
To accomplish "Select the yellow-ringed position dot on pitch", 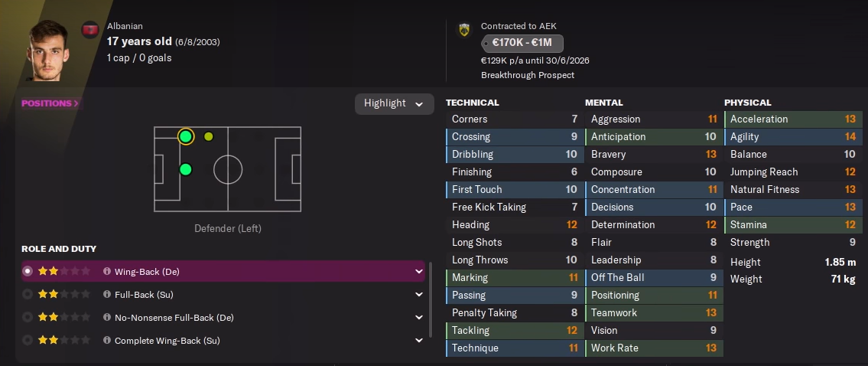I will (185, 136).
